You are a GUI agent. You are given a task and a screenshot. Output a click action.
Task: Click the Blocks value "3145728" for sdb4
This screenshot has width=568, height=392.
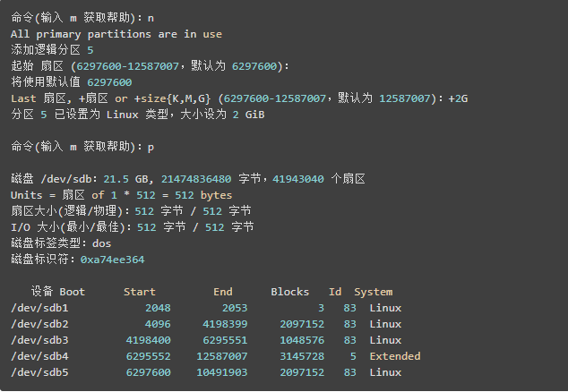[302, 356]
